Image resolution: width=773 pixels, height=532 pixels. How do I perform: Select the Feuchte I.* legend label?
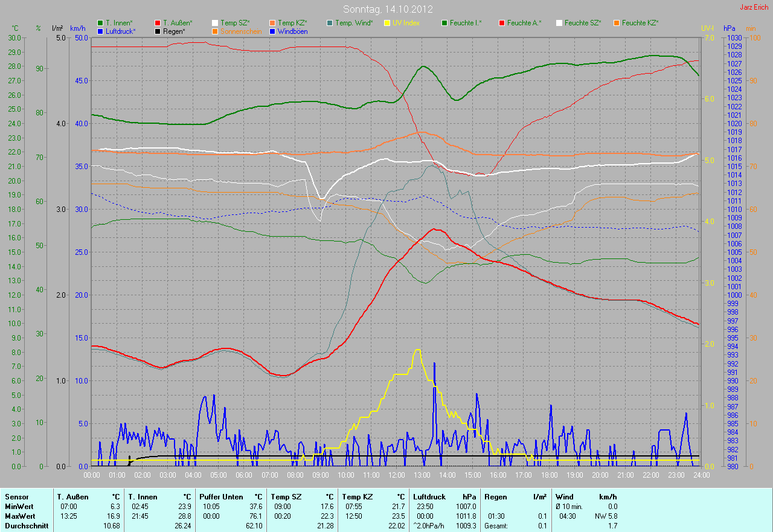pyautogui.click(x=466, y=23)
